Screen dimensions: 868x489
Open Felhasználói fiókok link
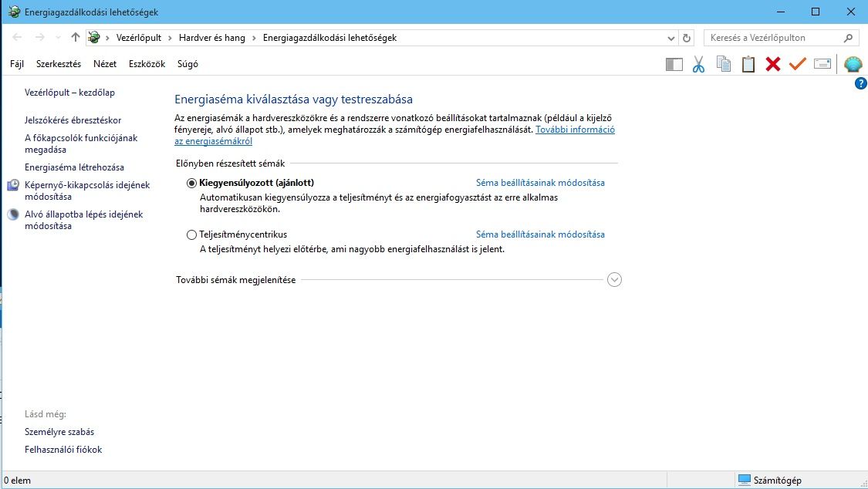tap(63, 450)
